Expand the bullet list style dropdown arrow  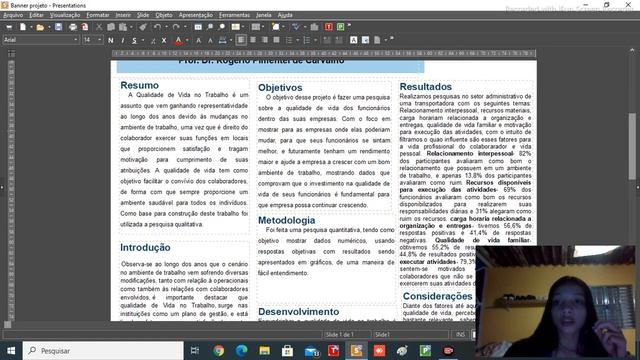(x=298, y=40)
